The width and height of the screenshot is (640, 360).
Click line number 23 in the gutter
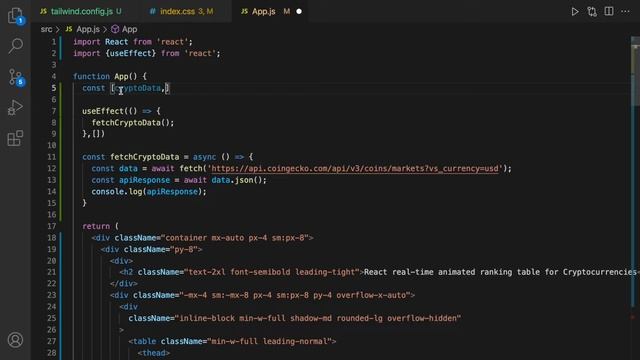51,295
